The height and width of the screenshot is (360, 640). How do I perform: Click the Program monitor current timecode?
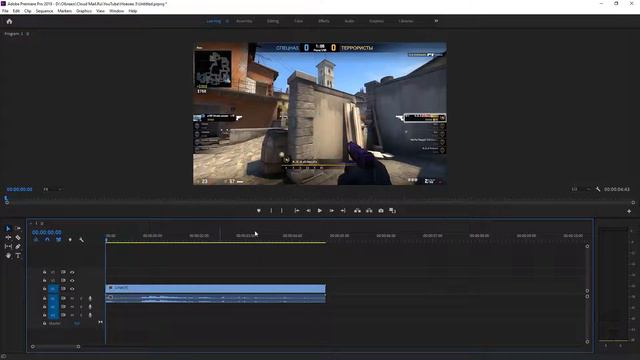(x=19, y=189)
